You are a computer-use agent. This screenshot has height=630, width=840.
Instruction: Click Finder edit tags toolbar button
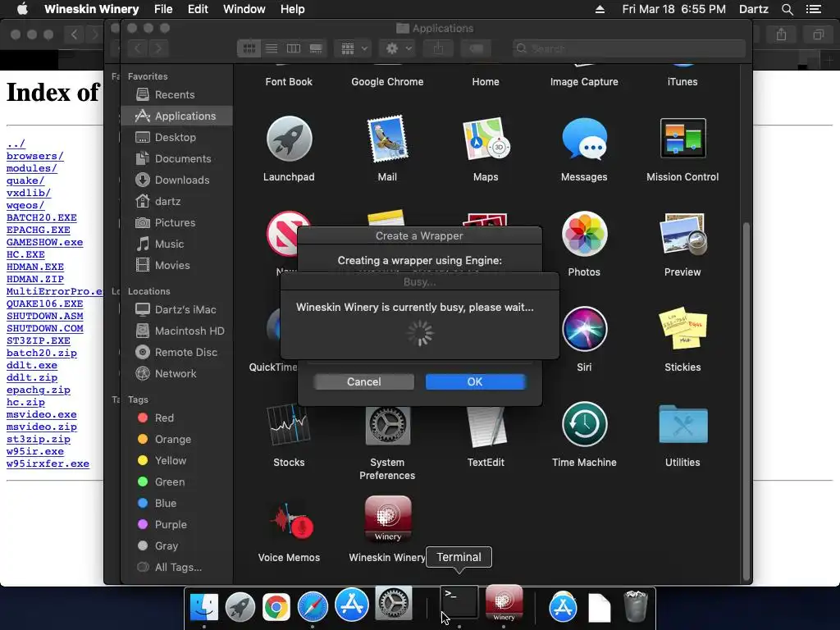coord(476,48)
